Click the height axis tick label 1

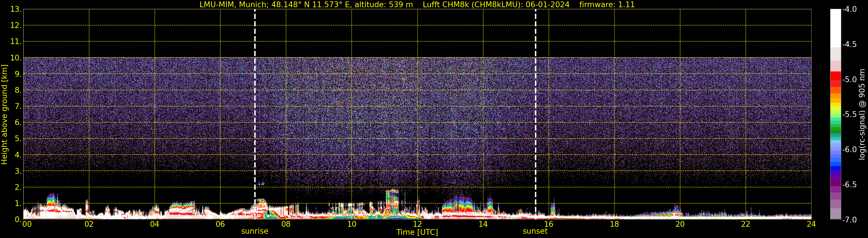(x=18, y=204)
